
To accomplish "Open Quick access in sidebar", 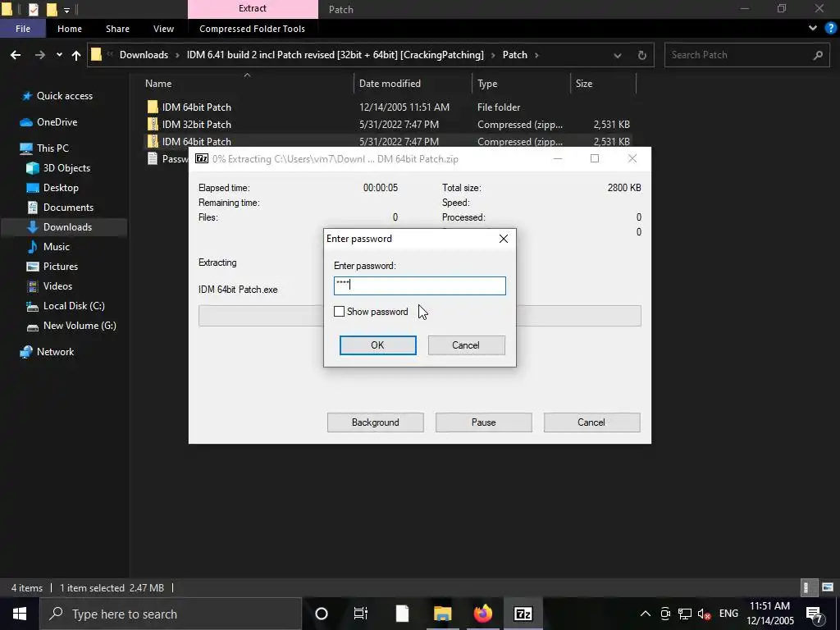I will tap(64, 96).
